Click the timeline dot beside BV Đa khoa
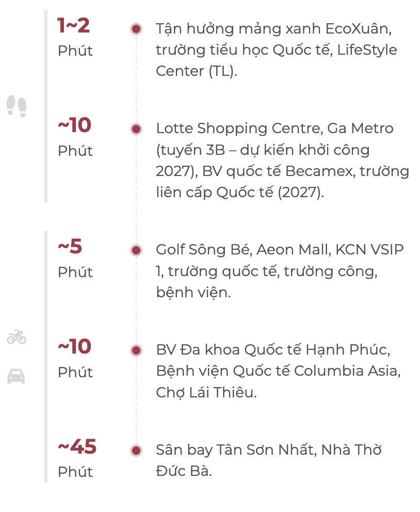Image resolution: width=420 pixels, height=512 pixels. (136, 350)
